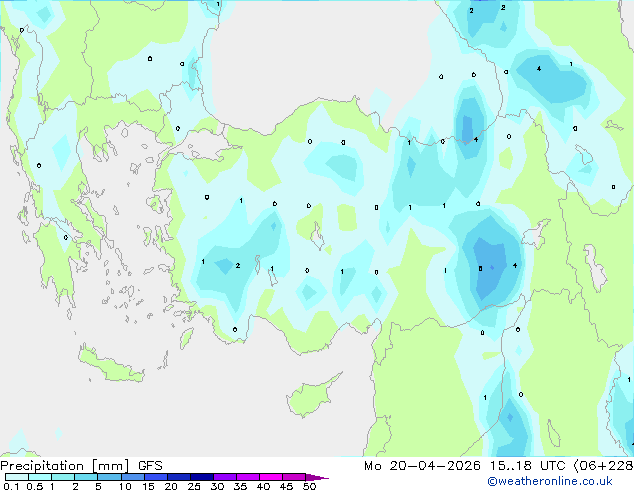Click the 'Mo 20-04-2026' date text

click(x=422, y=466)
